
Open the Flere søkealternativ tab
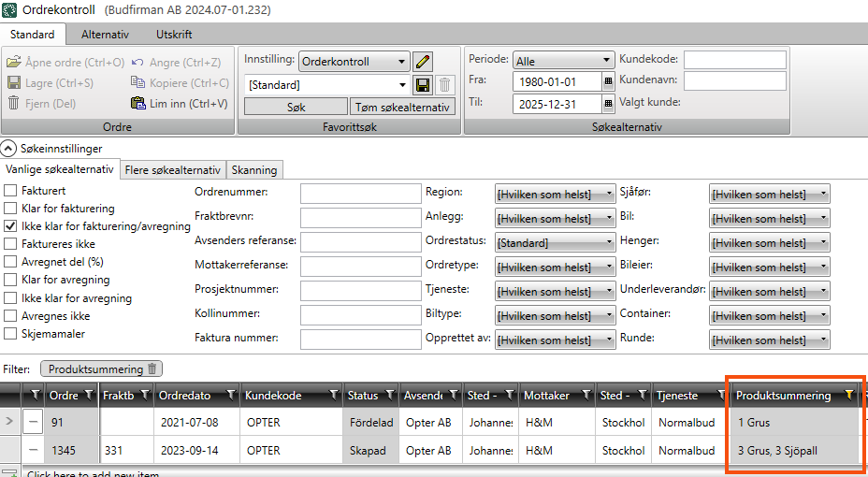pyautogui.click(x=173, y=170)
